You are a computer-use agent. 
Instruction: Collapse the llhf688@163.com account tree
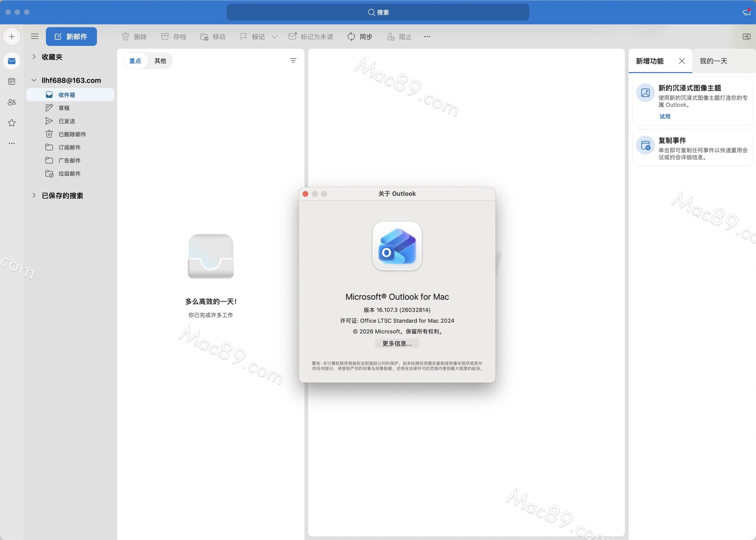(33, 80)
